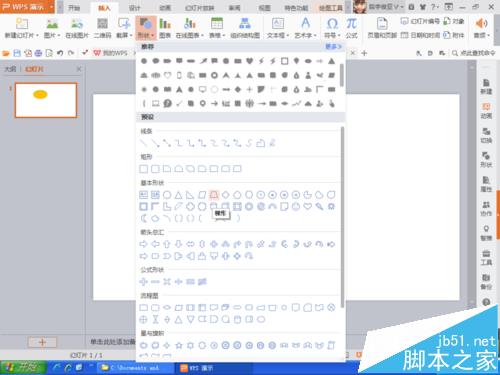Screen dimensions: 500x375
Task: Click the 附件 attachment button
Action: (x=454, y=35)
